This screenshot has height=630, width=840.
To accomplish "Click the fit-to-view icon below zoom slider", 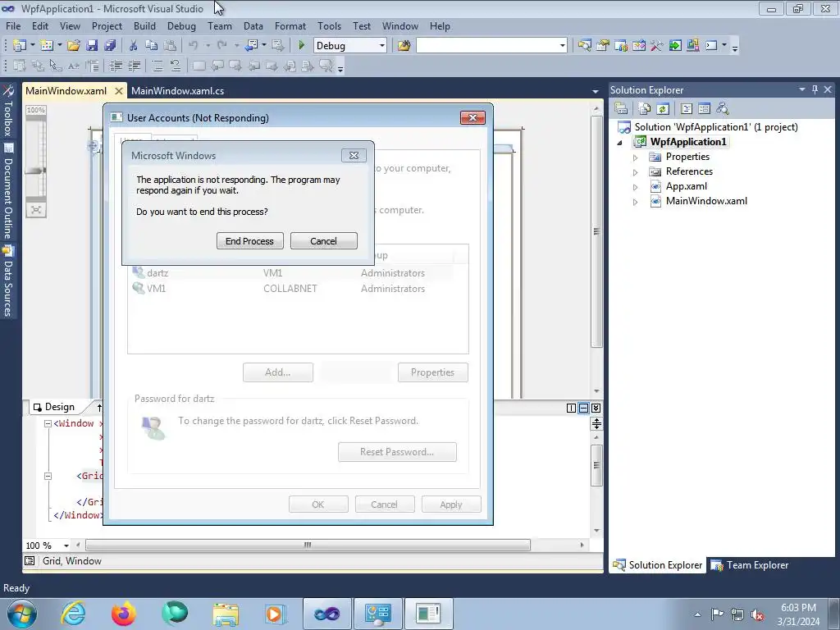I will [x=36, y=209].
